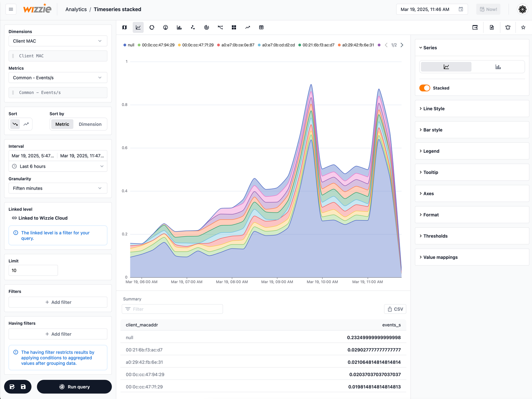Export summary table as CSV

pos(395,309)
